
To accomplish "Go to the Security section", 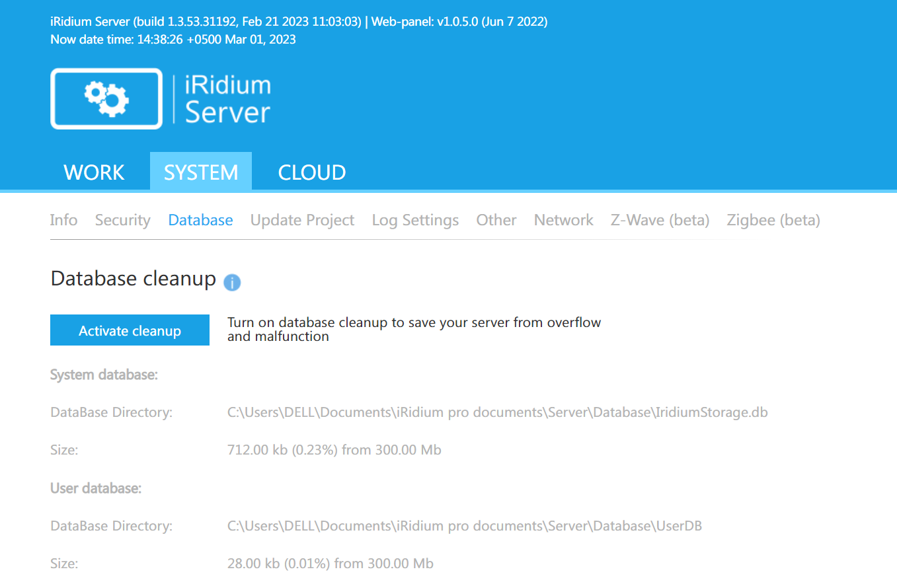I will tap(122, 220).
